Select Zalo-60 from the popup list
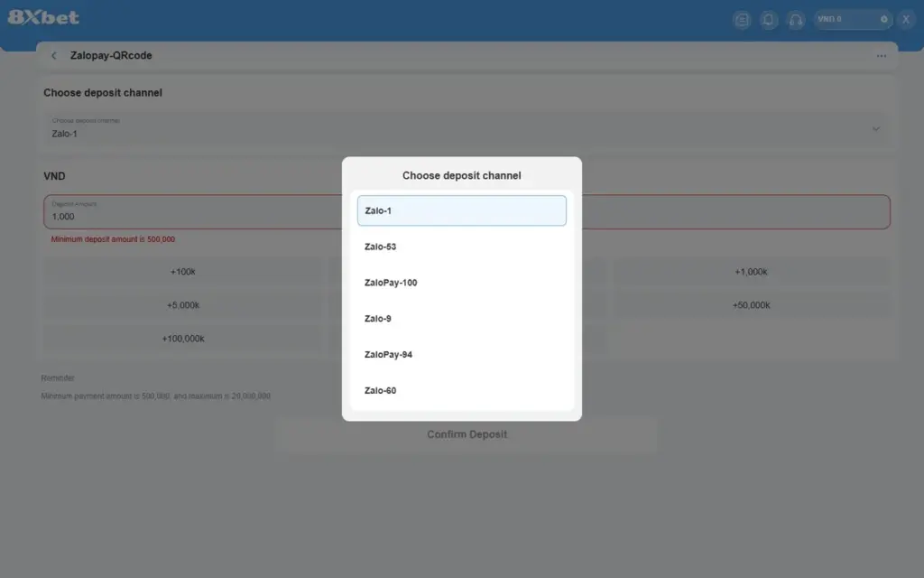 point(461,390)
